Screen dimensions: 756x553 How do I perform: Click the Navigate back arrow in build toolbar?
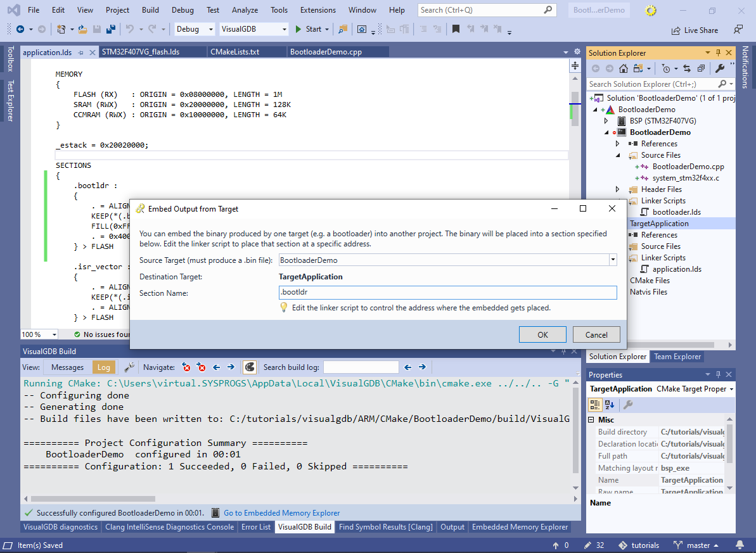[x=217, y=367]
